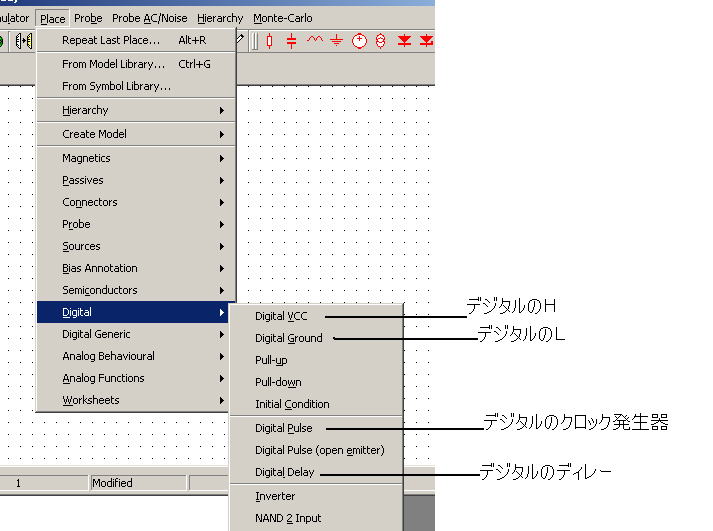The height and width of the screenshot is (531, 713).
Task: Expand the Hierarchy submenu in Place menu
Action: [x=136, y=110]
